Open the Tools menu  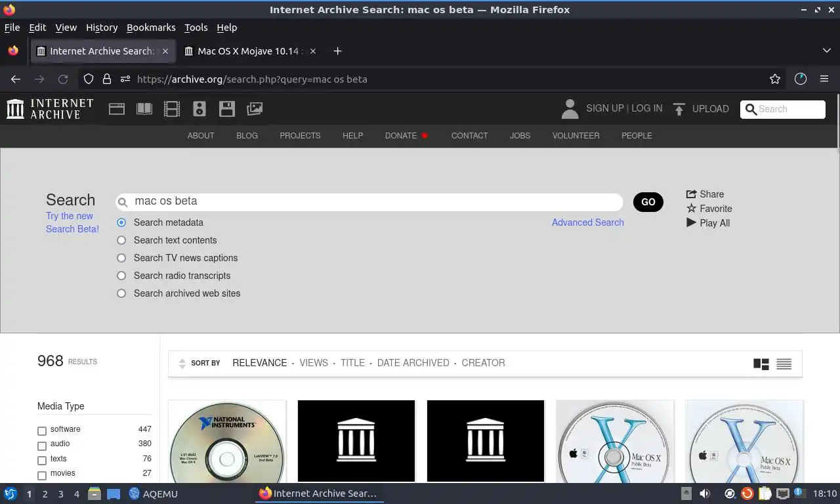tap(196, 28)
